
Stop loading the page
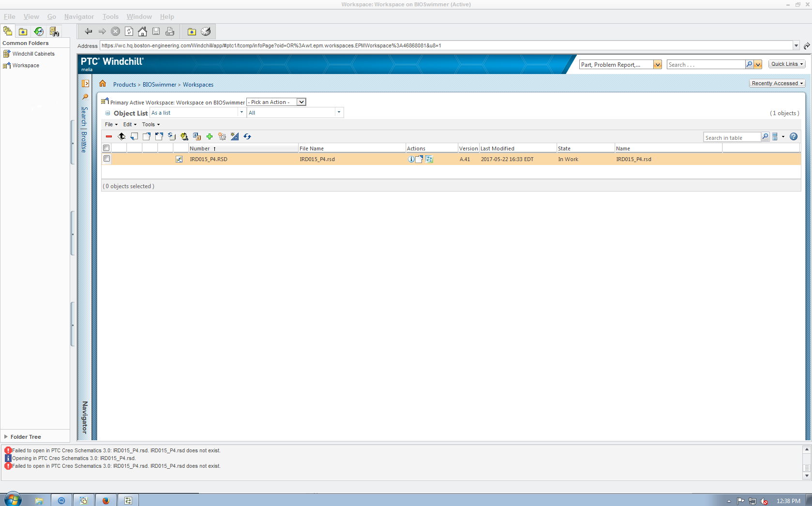coord(115,31)
